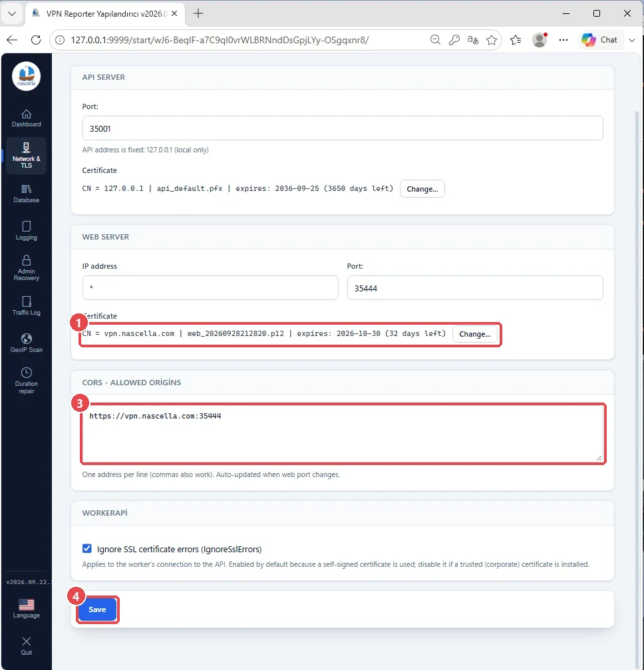The width and height of the screenshot is (644, 670).
Task: Click the translate page icon
Action: click(472, 40)
